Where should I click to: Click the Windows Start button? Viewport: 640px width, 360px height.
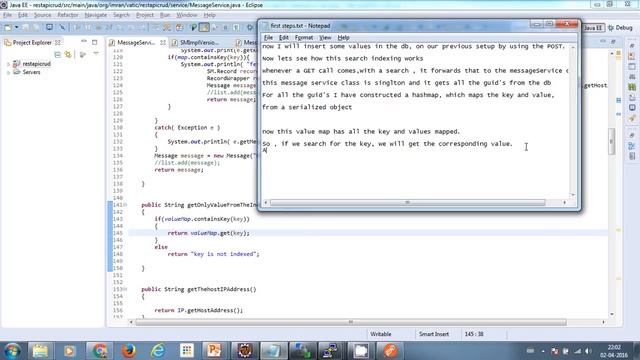[x=12, y=351]
